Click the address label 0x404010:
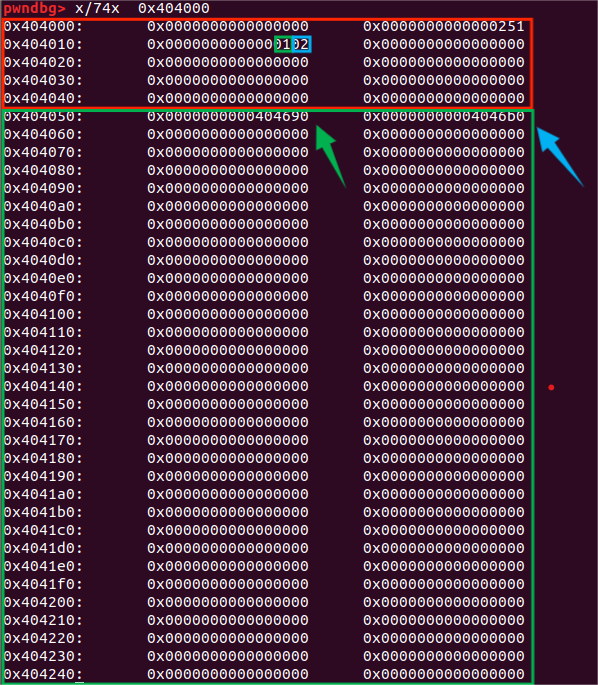The height and width of the screenshot is (685, 598). point(43,45)
